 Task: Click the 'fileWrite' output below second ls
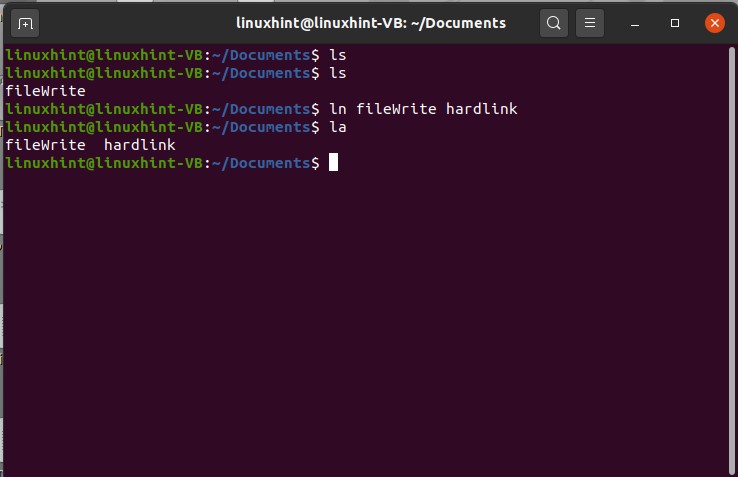[45, 91]
